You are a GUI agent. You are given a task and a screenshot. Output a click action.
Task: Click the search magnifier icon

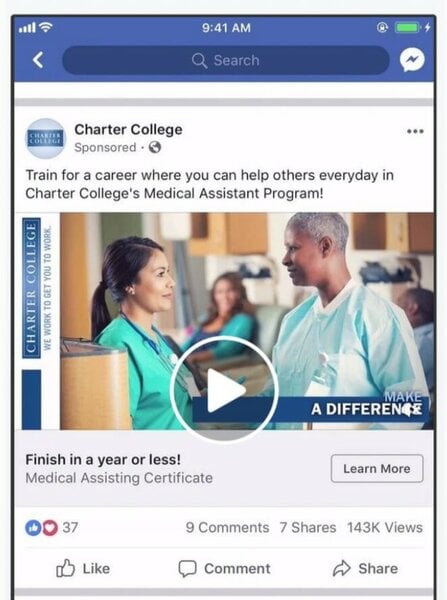coord(199,60)
